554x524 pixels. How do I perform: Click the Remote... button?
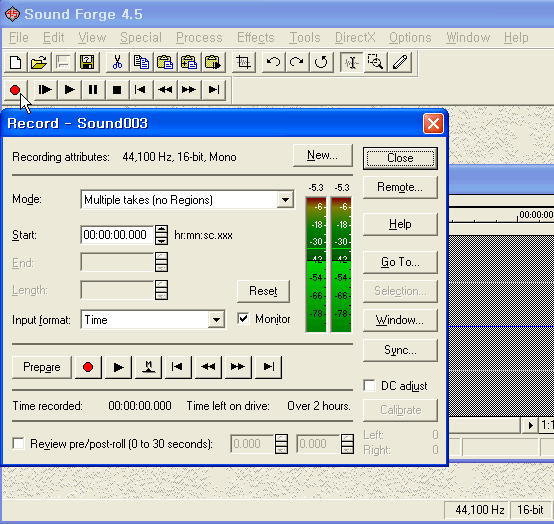point(400,187)
